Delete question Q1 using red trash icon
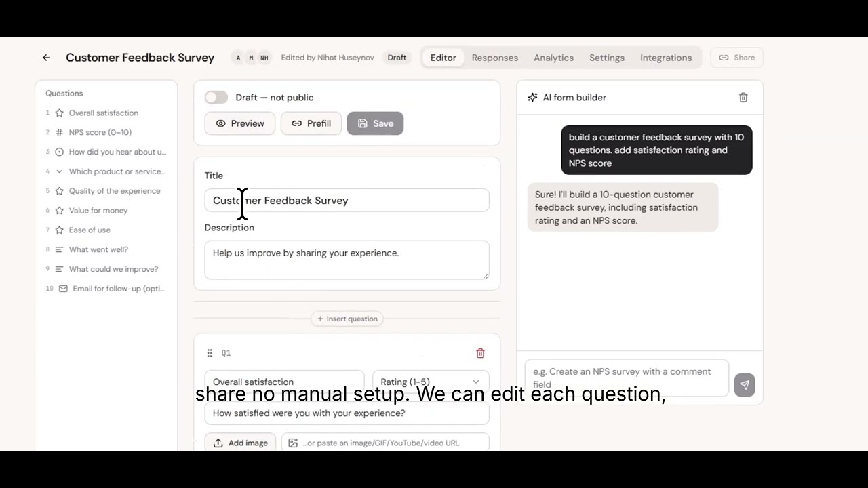This screenshot has height=488, width=868. [x=480, y=353]
